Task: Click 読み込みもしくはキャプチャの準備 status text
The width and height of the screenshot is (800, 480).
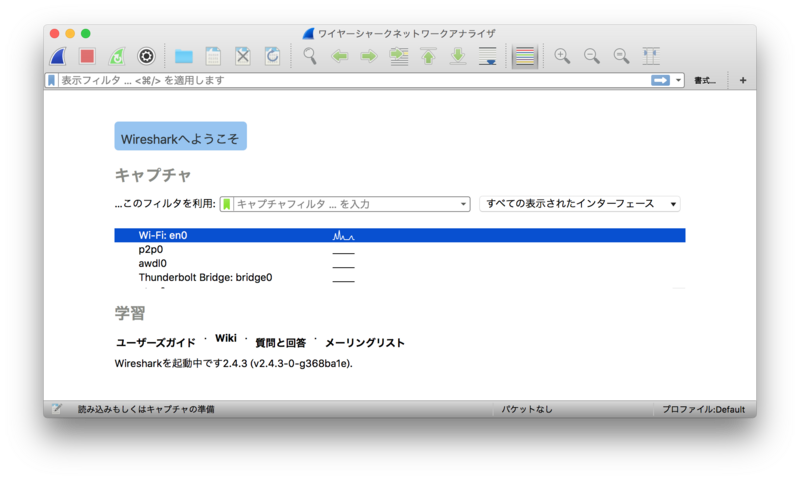Action: point(146,410)
